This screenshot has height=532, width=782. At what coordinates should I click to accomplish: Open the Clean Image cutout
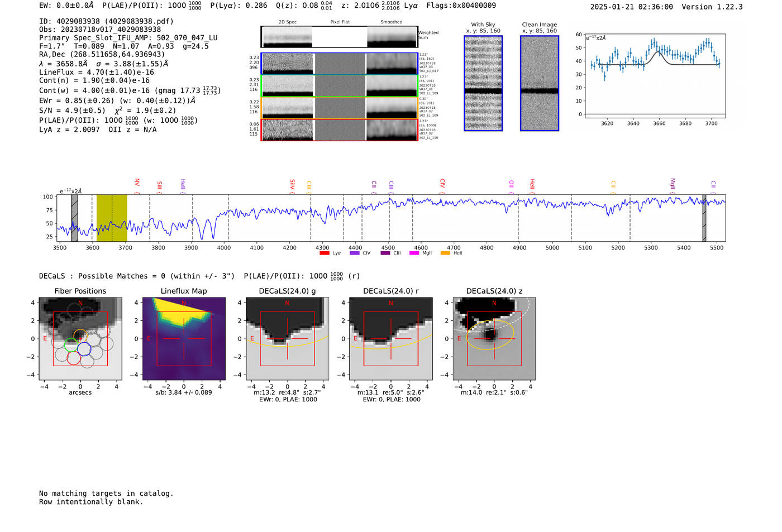click(540, 83)
